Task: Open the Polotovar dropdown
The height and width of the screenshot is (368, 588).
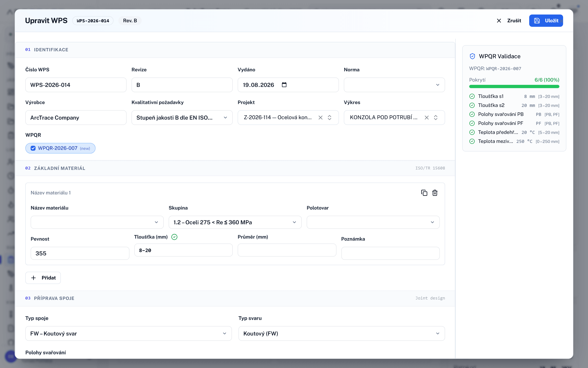Action: [x=373, y=222]
